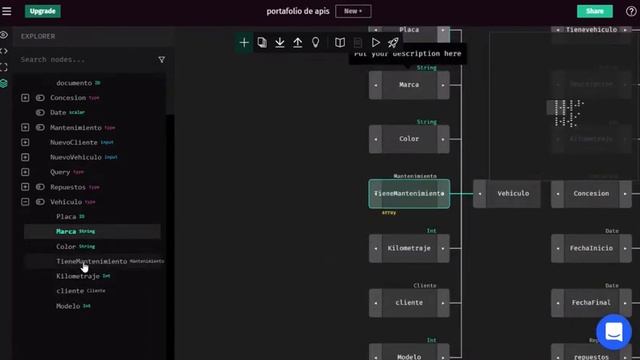
Task: Click the lightbulb toolbar icon
Action: pos(316,42)
